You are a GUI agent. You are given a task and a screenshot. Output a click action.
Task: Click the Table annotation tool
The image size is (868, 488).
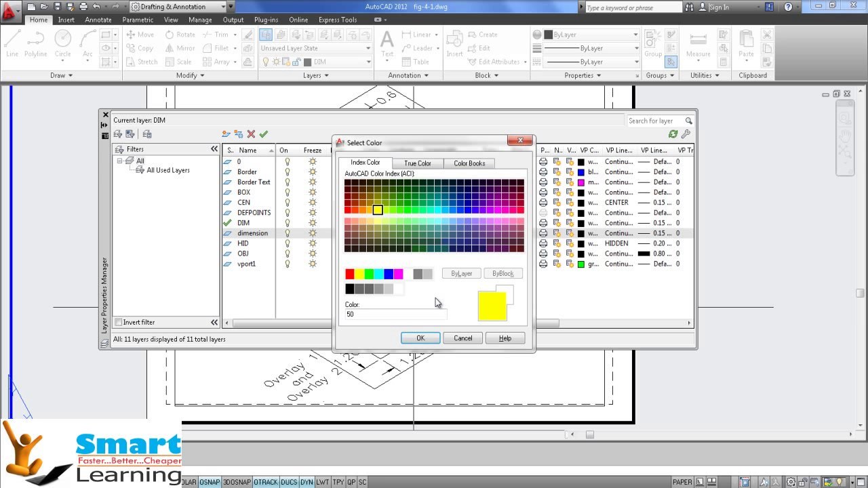point(416,62)
